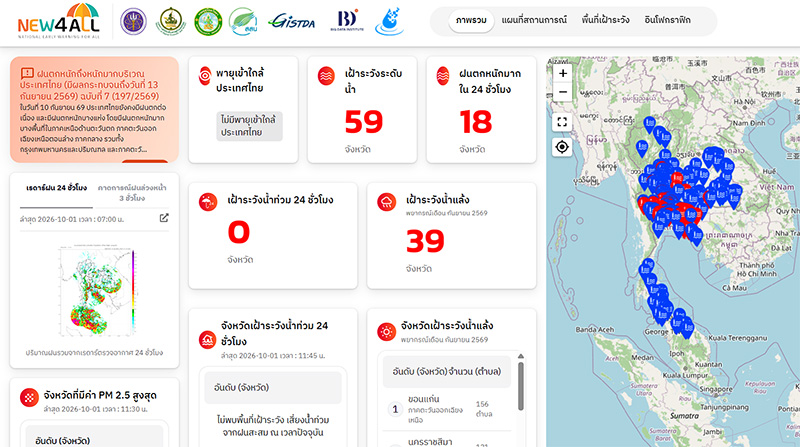Select the คาดการณ์ฝนล่วงหน้า 3 ชั่วโมง tab
The width and height of the screenshot is (800, 447).
click(132, 193)
